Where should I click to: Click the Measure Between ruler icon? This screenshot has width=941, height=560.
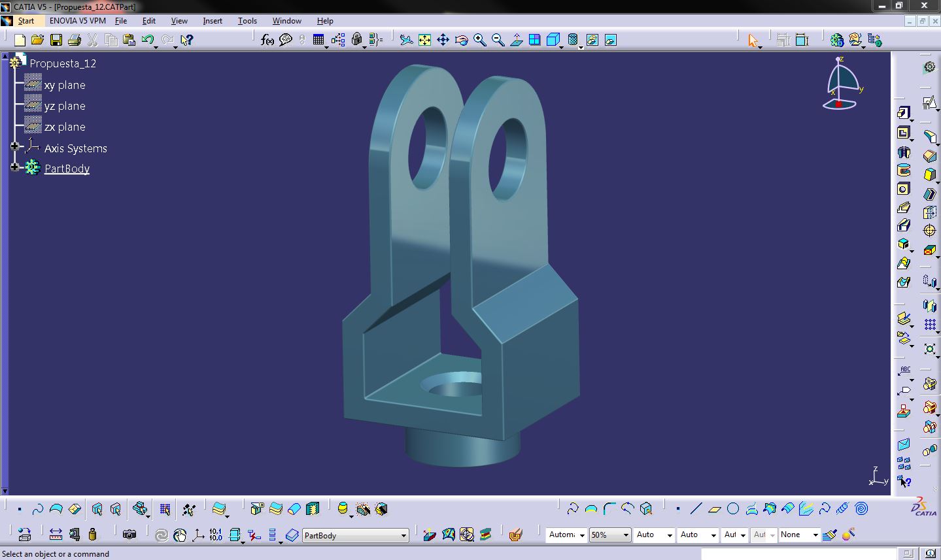[56, 535]
